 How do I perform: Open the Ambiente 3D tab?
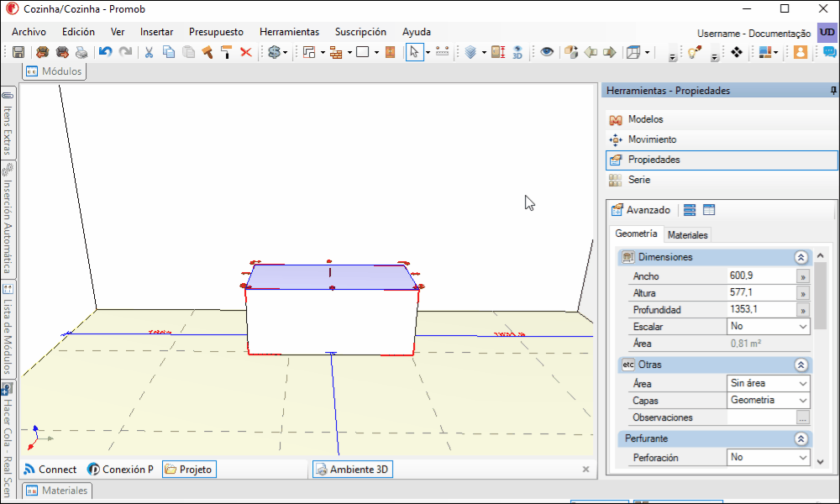click(x=353, y=470)
